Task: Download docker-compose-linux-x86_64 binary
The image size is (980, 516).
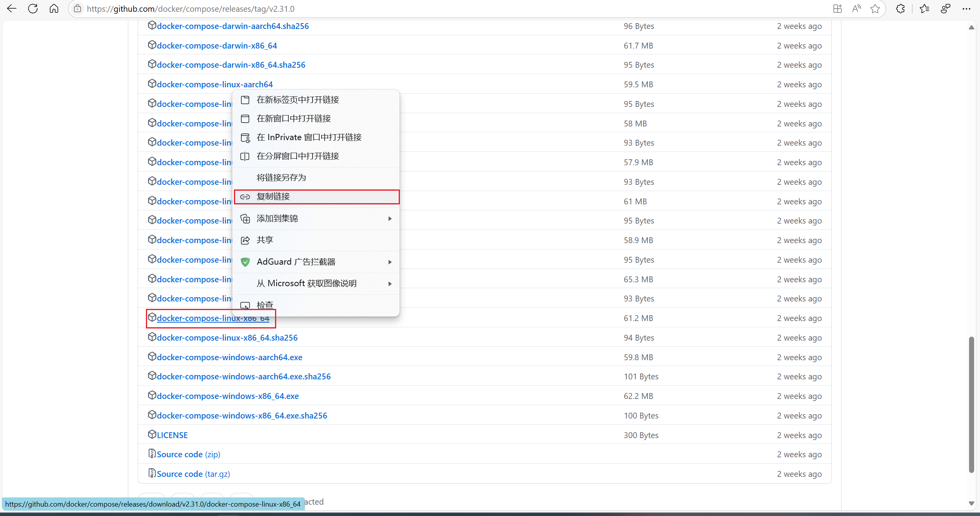Action: [213, 318]
